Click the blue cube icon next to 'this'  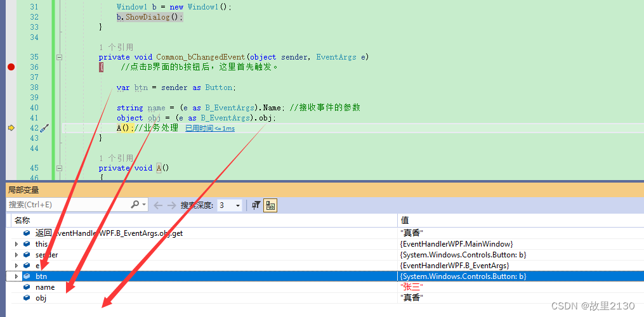pos(27,244)
